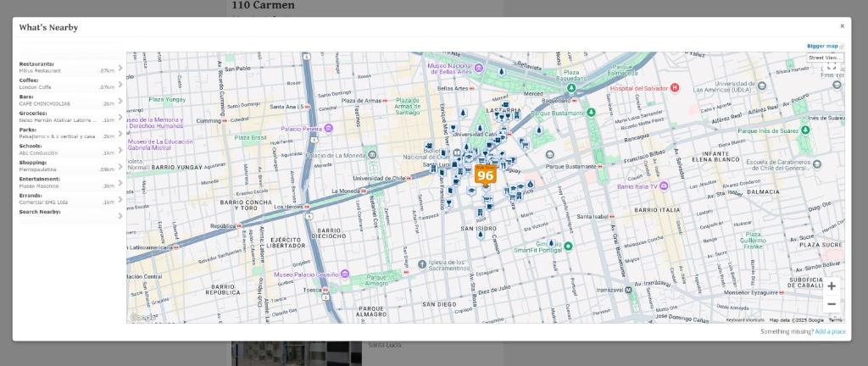This screenshot has height=366, width=868.
Task: Click the Palacio Pereira museum pin
Action: tap(328, 129)
